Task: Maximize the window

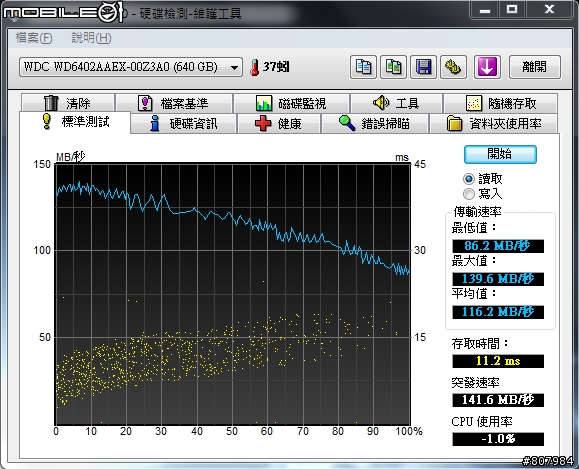Action: coord(512,9)
